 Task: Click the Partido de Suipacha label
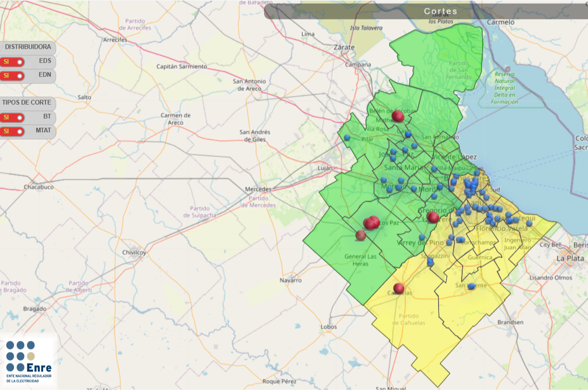200,212
